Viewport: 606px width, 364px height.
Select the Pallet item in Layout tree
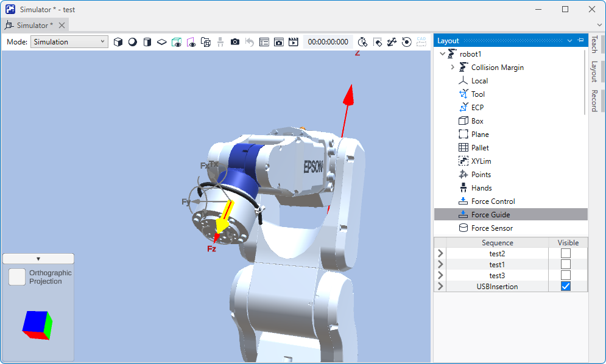coord(480,148)
